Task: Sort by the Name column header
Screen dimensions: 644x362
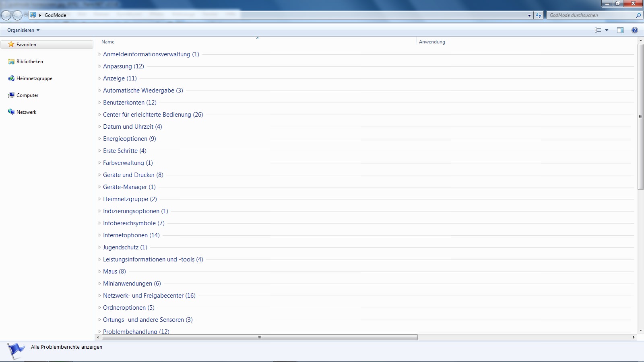Action: [x=108, y=42]
